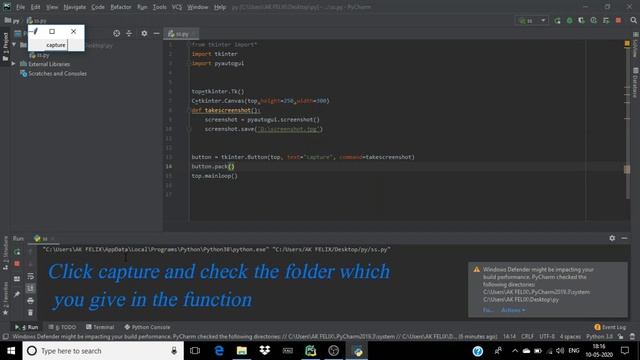Click the Debug bug icon in top toolbar

(569, 20)
